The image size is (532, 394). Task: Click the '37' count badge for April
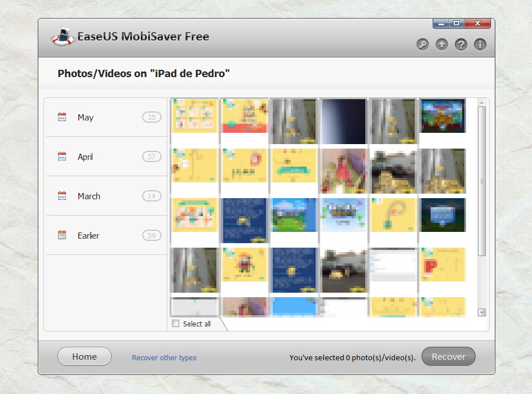pyautogui.click(x=152, y=156)
